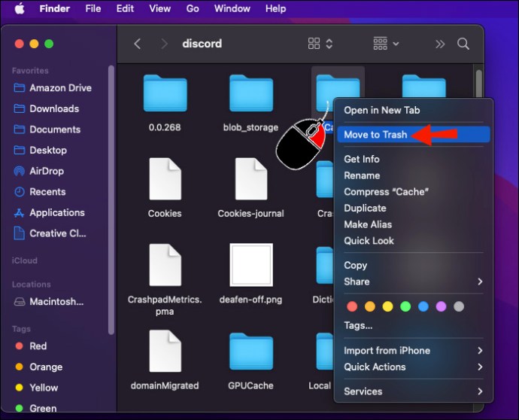Open Downloads in the sidebar
Viewport: 519px width, 420px height.
coord(47,108)
